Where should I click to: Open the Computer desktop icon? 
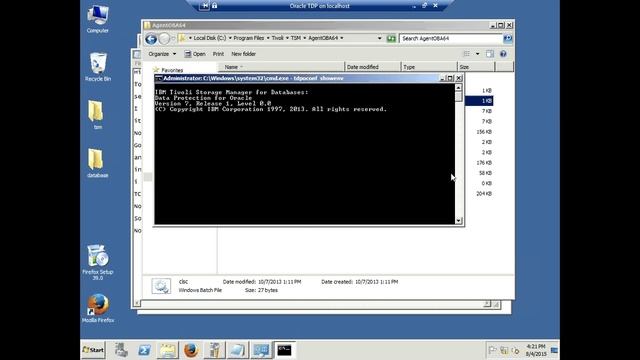tap(98, 19)
